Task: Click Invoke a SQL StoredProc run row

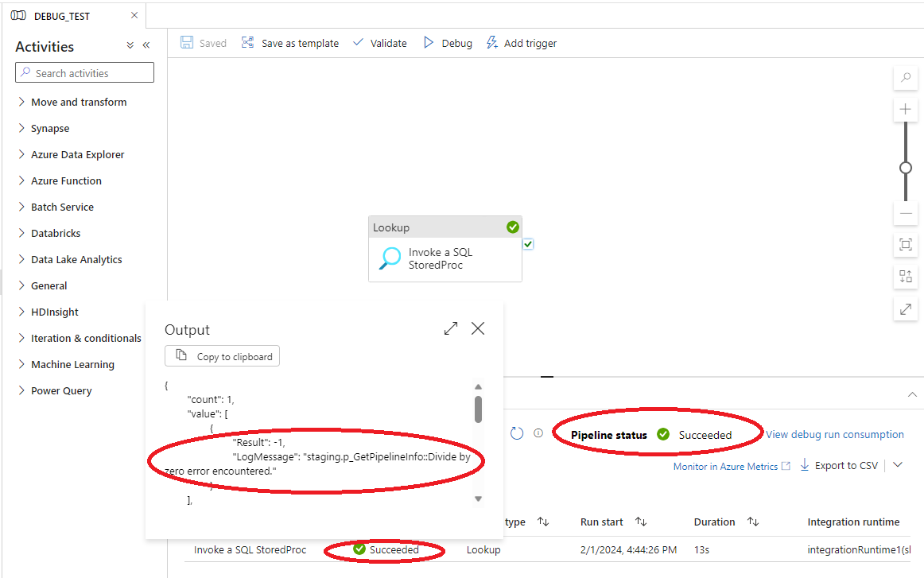Action: pos(547,549)
